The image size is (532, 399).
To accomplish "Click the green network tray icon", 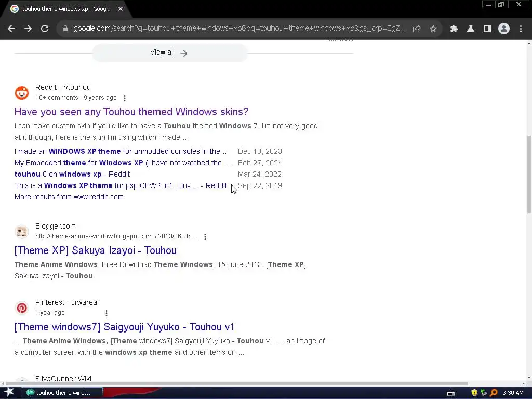I will pyautogui.click(x=484, y=393).
